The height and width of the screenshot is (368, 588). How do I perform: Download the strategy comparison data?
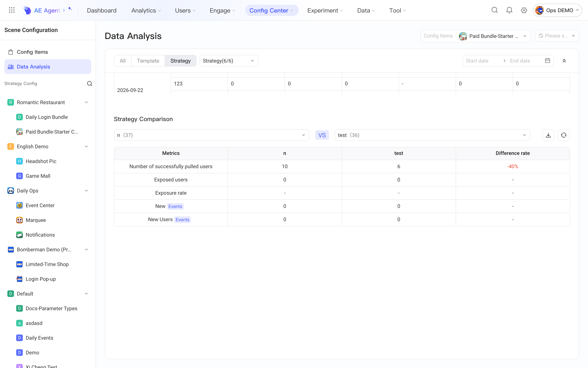click(548, 135)
